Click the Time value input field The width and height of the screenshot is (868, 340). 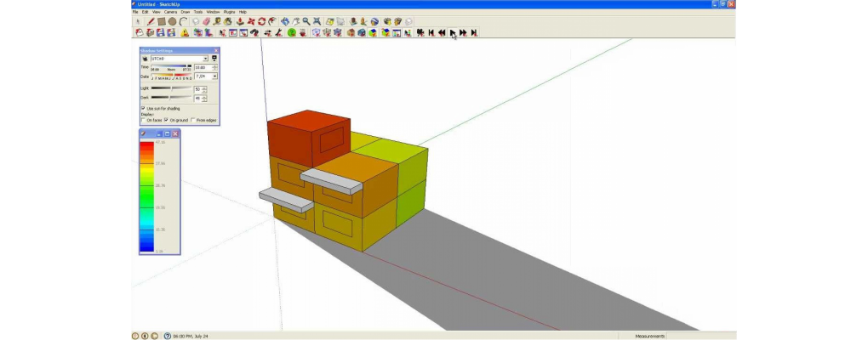click(x=203, y=67)
